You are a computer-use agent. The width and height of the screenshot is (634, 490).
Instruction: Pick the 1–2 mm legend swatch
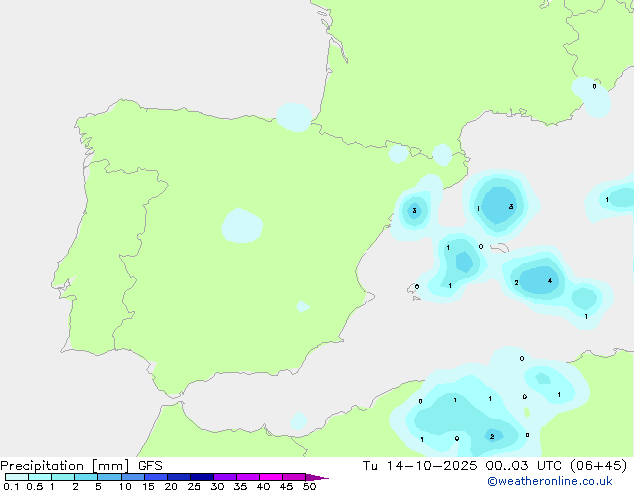click(x=63, y=477)
